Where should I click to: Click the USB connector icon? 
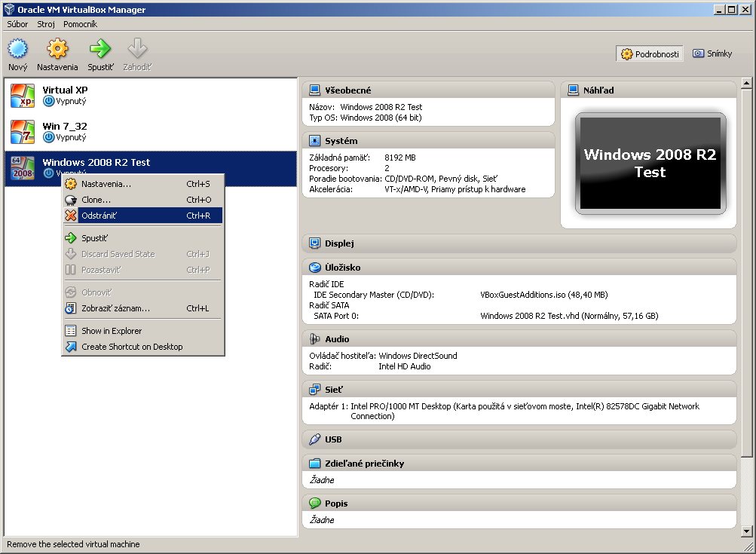point(314,439)
